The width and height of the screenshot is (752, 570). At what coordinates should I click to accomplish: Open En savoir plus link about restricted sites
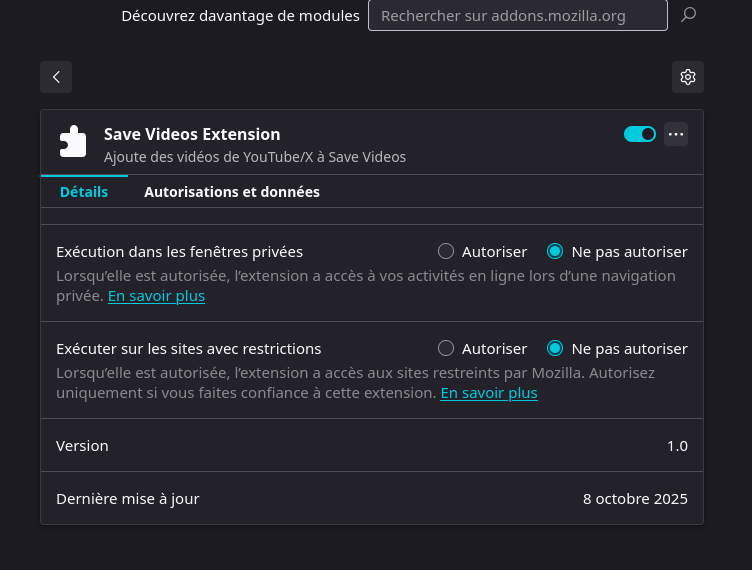point(489,393)
